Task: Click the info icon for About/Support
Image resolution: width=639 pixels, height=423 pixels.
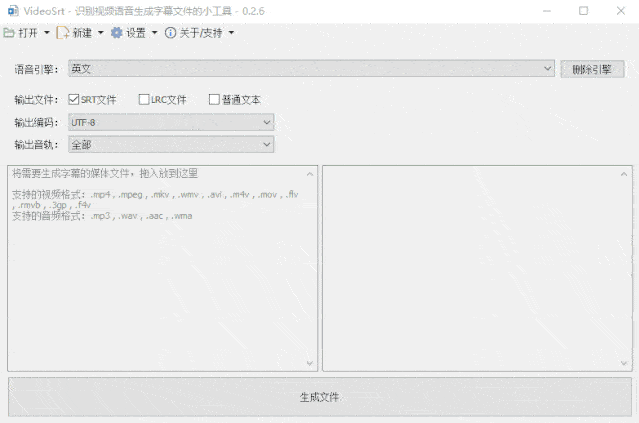Action: 170,33
